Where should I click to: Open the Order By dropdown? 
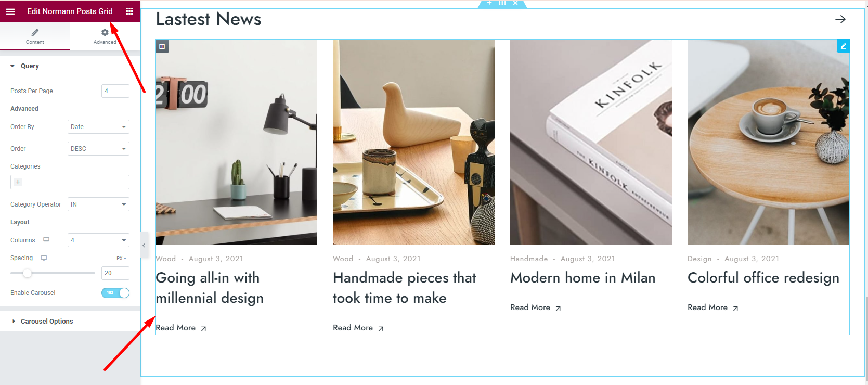(98, 127)
